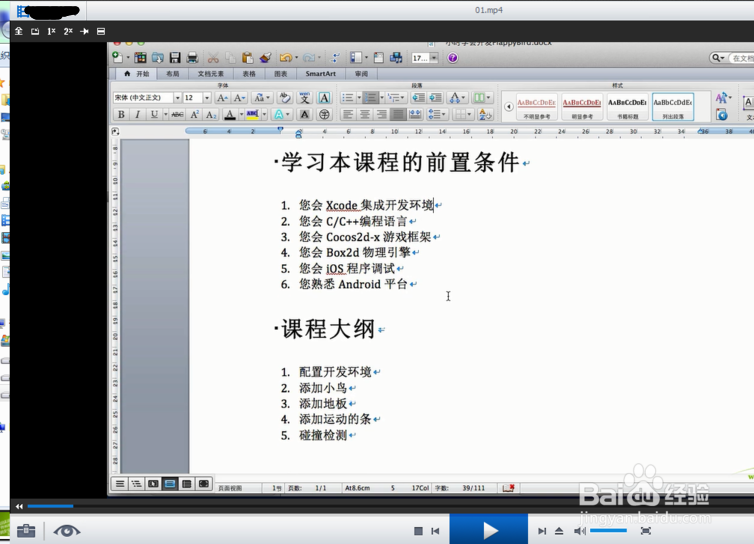This screenshot has width=754, height=544.
Task: Toggle Underline formatting
Action: tap(154, 114)
